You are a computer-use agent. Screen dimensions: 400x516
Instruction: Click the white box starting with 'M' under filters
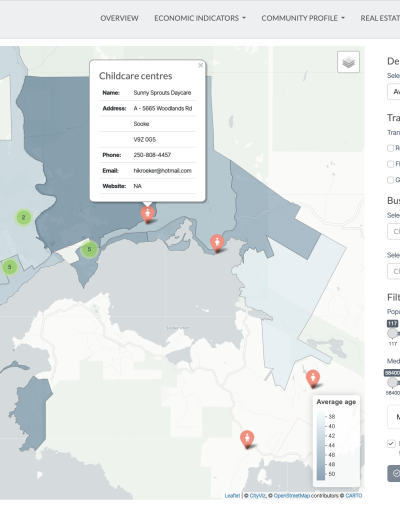(394, 417)
